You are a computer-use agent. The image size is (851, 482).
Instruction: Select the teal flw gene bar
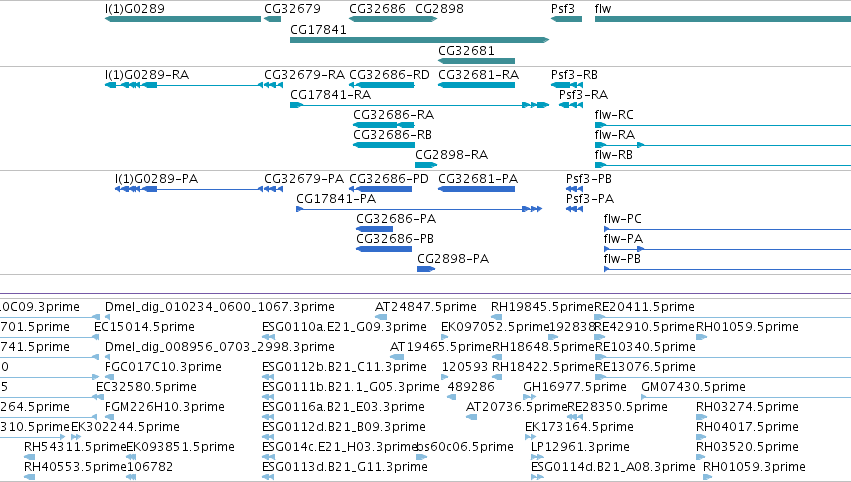723,19
